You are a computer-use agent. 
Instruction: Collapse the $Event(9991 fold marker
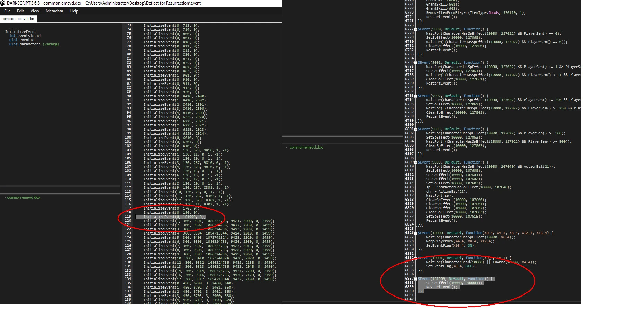(x=415, y=63)
